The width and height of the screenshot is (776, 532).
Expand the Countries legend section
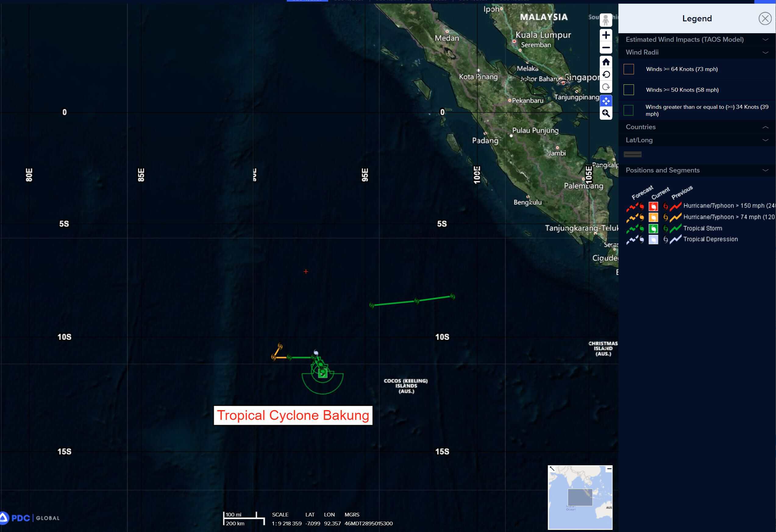click(x=696, y=127)
